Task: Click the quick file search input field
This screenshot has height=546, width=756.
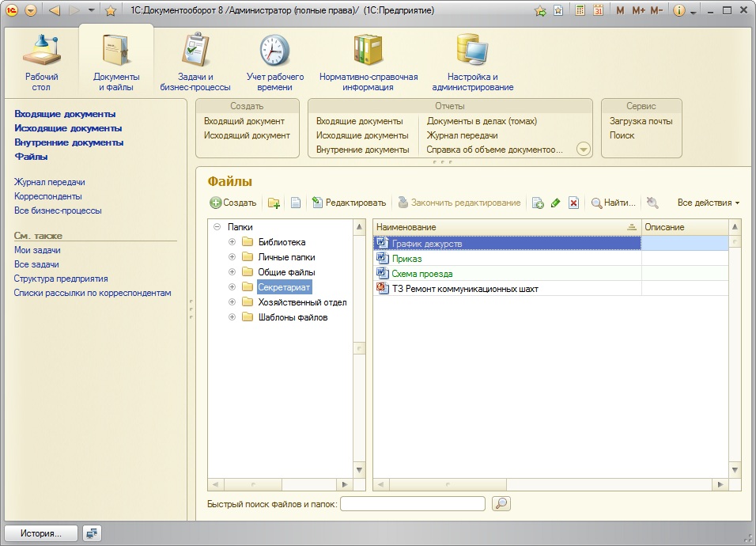Action: pyautogui.click(x=413, y=504)
